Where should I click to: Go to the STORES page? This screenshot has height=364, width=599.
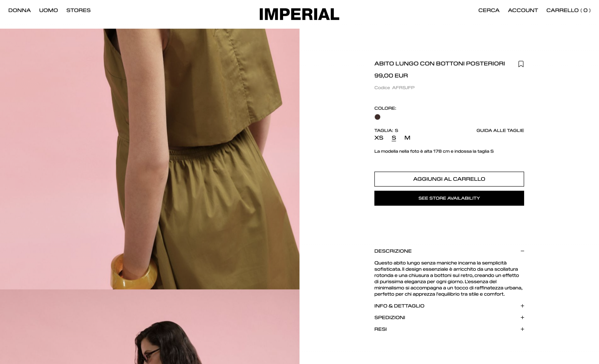tap(78, 10)
